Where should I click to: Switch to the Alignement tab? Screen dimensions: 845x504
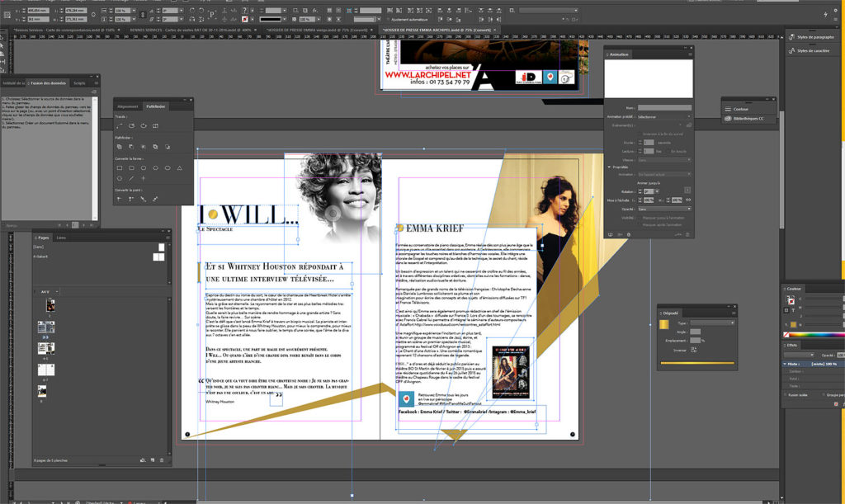[128, 106]
